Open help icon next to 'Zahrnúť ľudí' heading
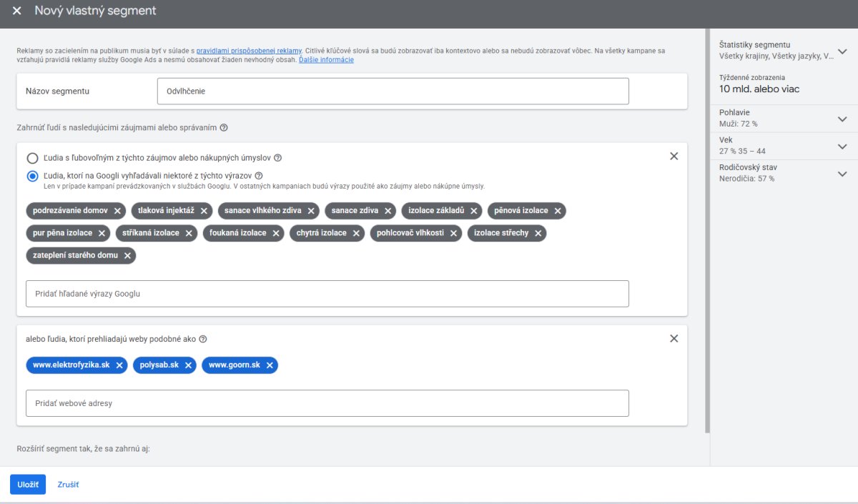 (x=224, y=128)
